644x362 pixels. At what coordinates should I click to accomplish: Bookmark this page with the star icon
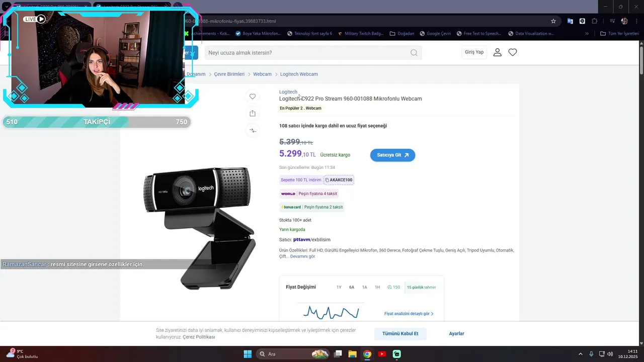[x=553, y=21]
